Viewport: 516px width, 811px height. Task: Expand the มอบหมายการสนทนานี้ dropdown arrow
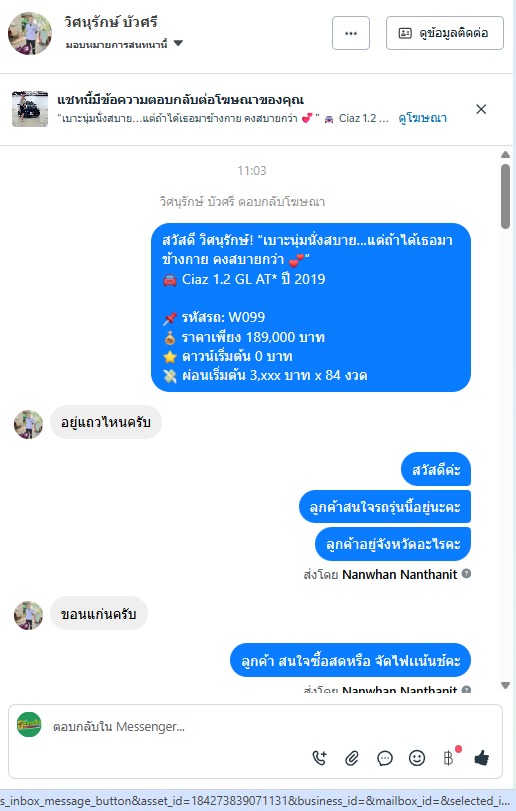pyautogui.click(x=178, y=43)
